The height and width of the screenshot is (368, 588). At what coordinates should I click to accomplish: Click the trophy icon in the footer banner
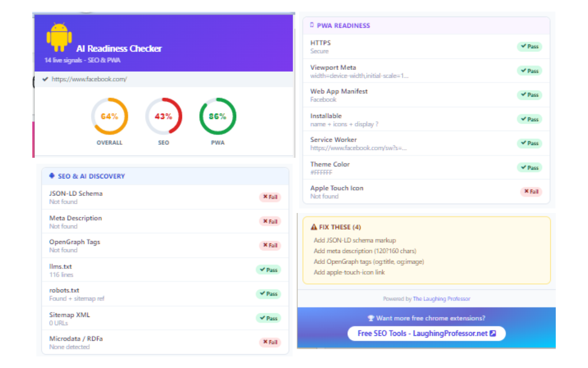pos(371,318)
